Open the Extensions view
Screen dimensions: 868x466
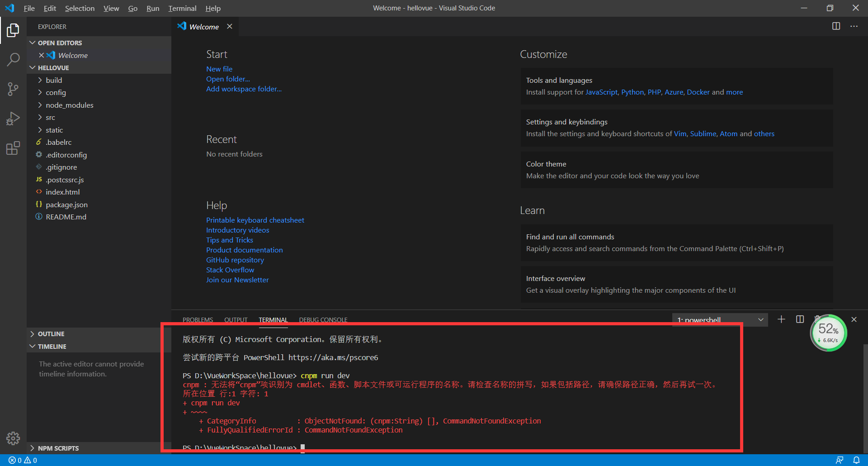point(13,148)
